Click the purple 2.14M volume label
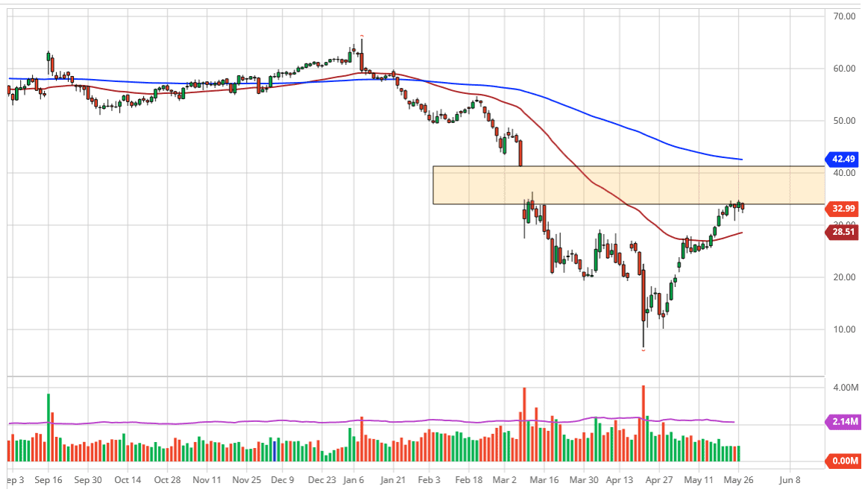The image size is (868, 492). coord(844,422)
